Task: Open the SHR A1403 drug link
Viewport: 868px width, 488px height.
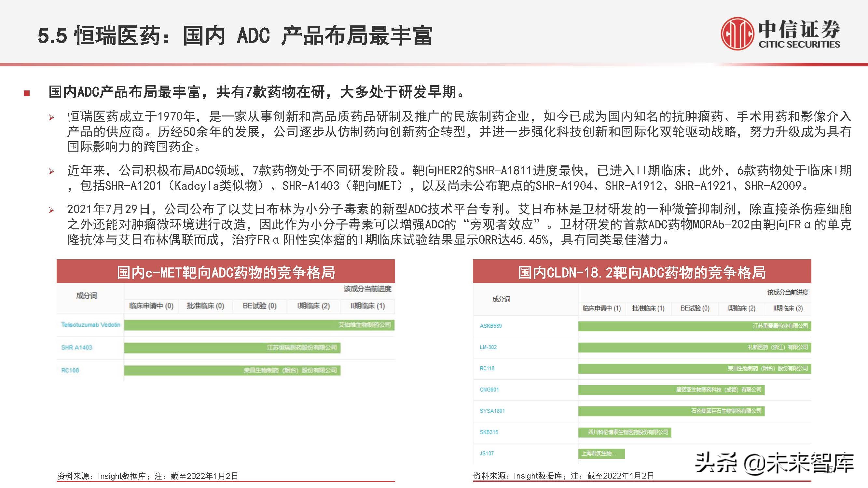Action: coord(76,347)
